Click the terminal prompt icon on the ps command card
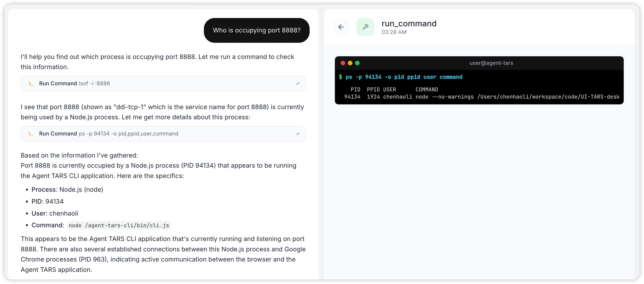644x284 pixels. pyautogui.click(x=31, y=134)
